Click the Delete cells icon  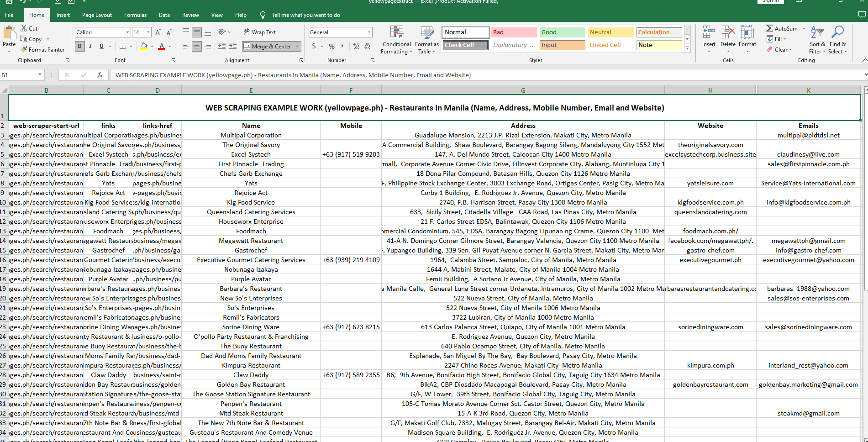pos(728,33)
